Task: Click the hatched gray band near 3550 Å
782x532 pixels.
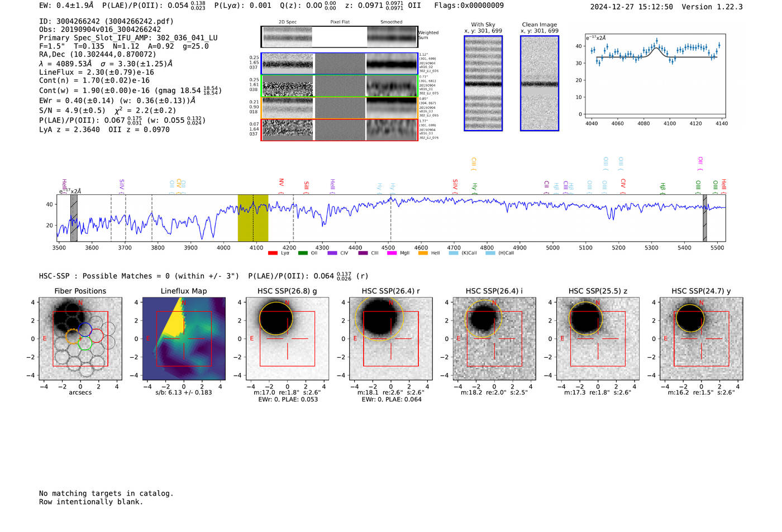Action: point(74,218)
